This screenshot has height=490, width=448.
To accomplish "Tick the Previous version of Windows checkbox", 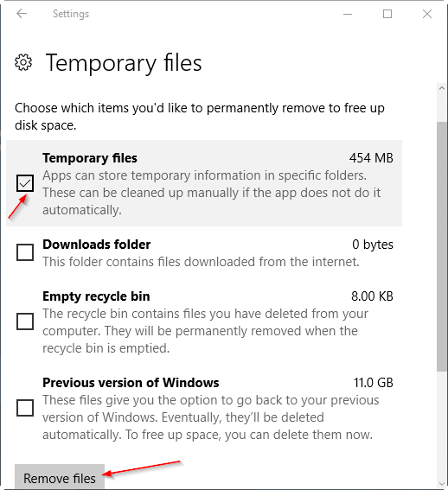I will [25, 408].
